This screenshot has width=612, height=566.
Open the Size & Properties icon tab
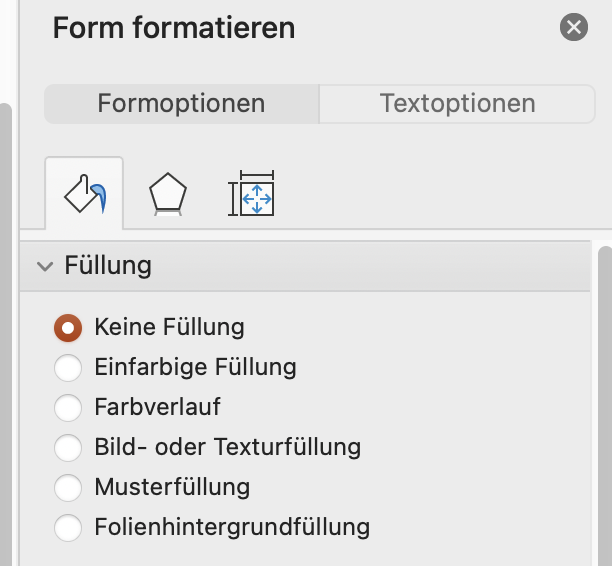click(251, 193)
